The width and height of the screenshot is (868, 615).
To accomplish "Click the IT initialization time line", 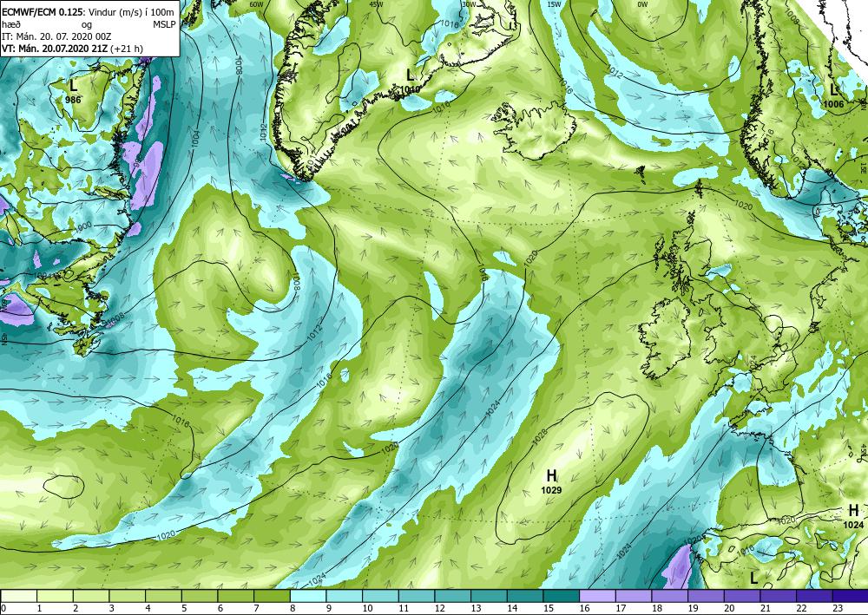I will coord(56,36).
